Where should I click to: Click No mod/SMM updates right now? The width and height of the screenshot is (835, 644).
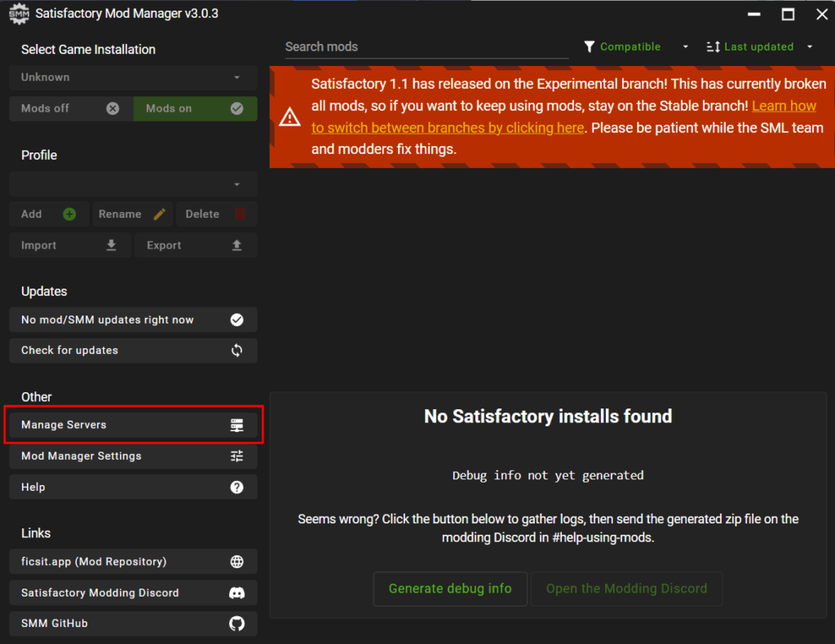(x=133, y=320)
